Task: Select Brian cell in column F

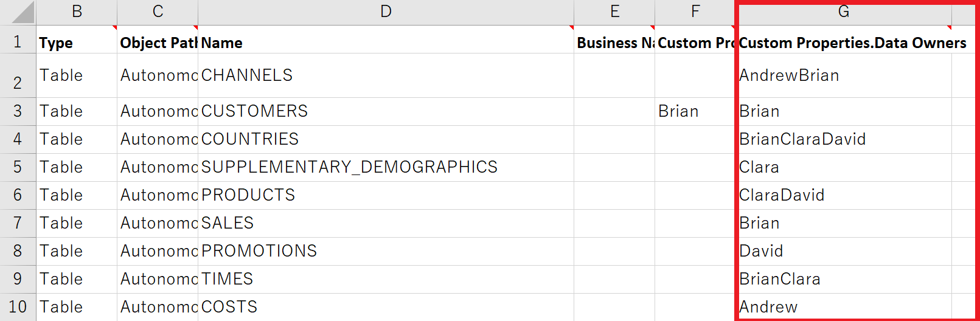Action: point(695,111)
